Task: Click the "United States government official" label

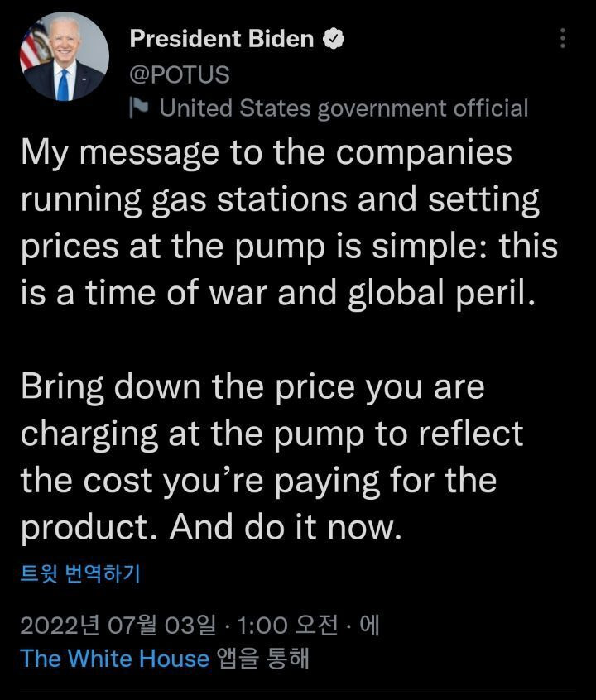Action: point(344,108)
